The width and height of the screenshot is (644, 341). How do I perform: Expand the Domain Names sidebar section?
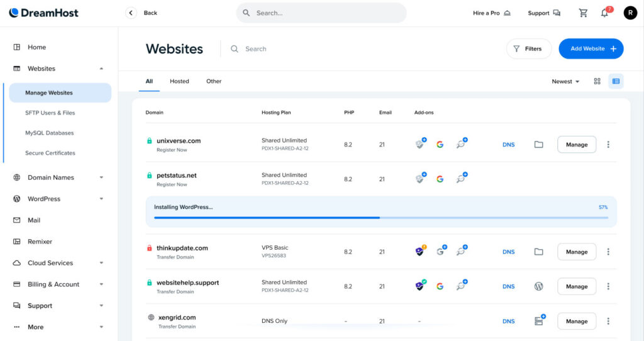tap(101, 177)
